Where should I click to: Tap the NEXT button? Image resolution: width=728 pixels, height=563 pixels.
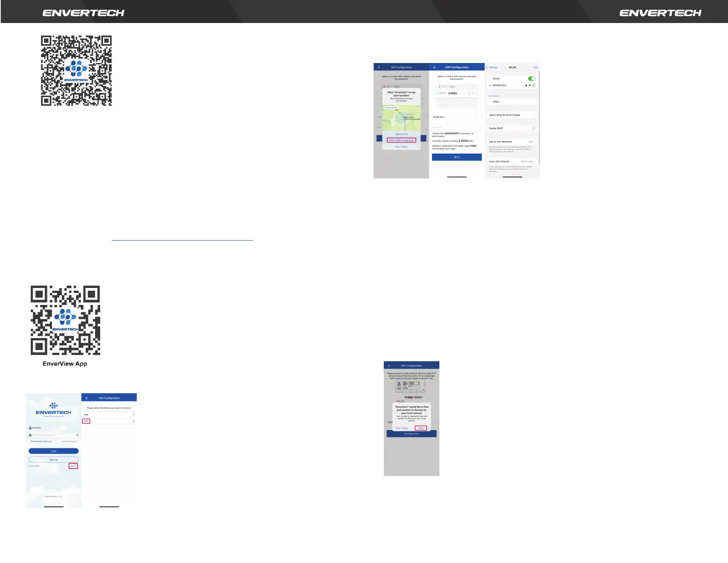pos(457,157)
